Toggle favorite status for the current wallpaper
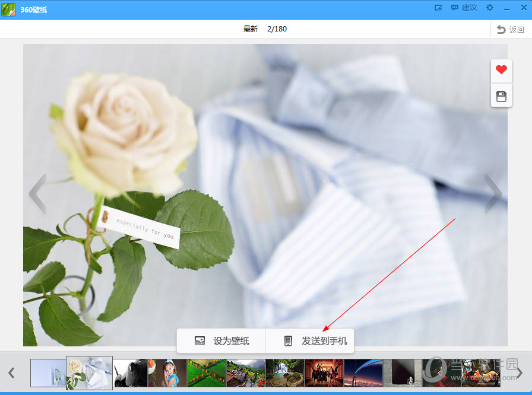 pos(501,70)
